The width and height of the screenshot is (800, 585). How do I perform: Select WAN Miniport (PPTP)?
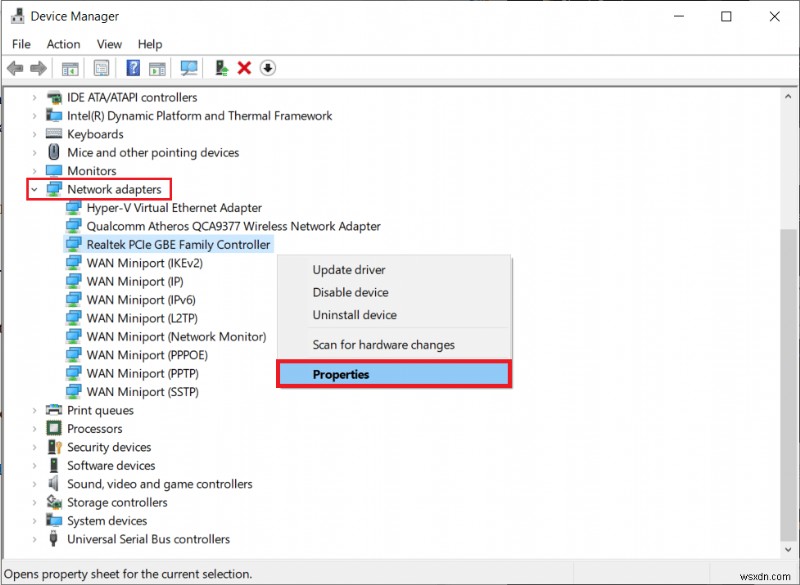tap(142, 373)
